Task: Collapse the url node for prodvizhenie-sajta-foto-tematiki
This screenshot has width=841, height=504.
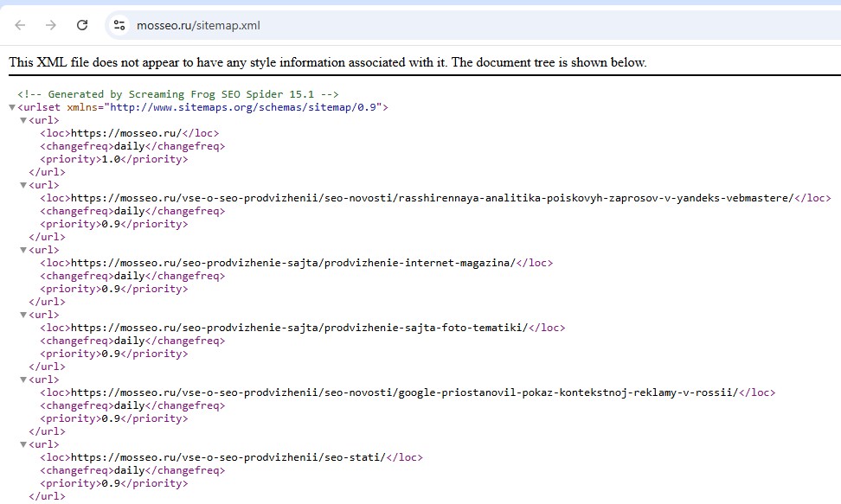Action: coord(23,316)
